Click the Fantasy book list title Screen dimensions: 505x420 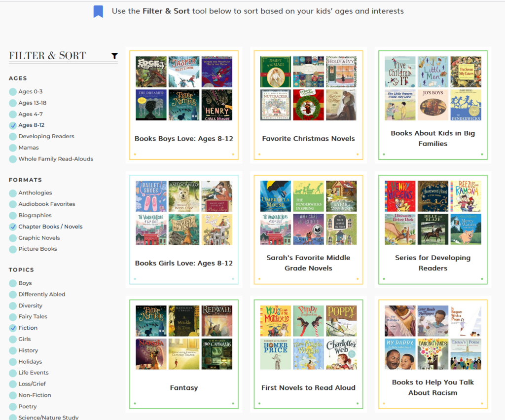click(183, 388)
